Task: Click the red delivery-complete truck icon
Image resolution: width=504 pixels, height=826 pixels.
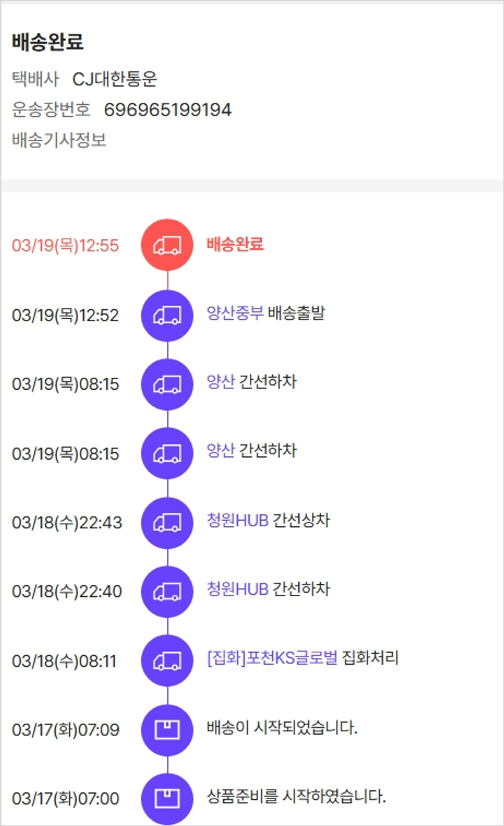Action: pyautogui.click(x=167, y=246)
